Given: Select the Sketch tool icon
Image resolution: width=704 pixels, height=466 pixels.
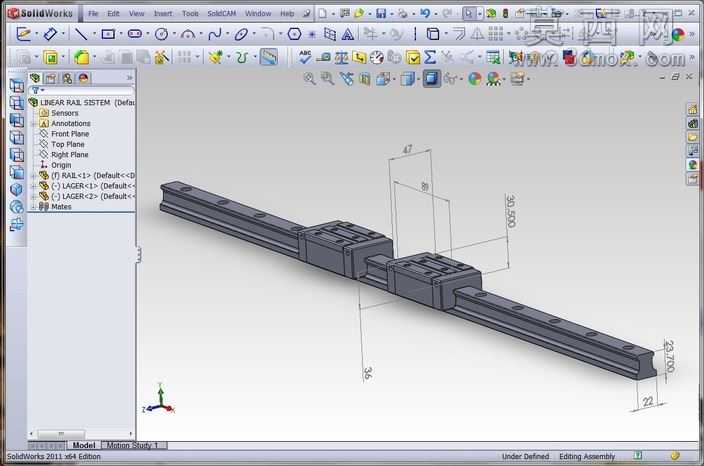Looking at the screenshot, I should [23, 34].
